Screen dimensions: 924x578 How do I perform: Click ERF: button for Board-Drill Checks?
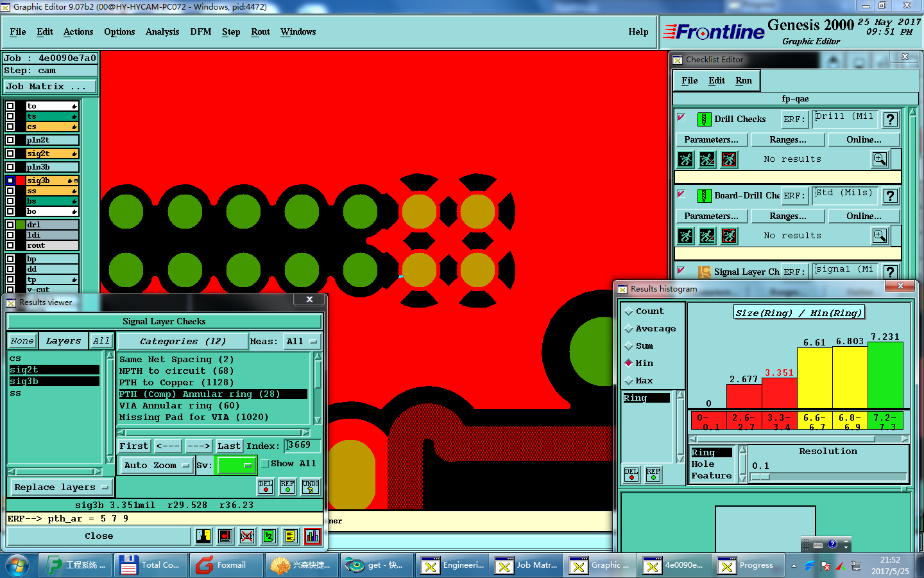click(794, 196)
